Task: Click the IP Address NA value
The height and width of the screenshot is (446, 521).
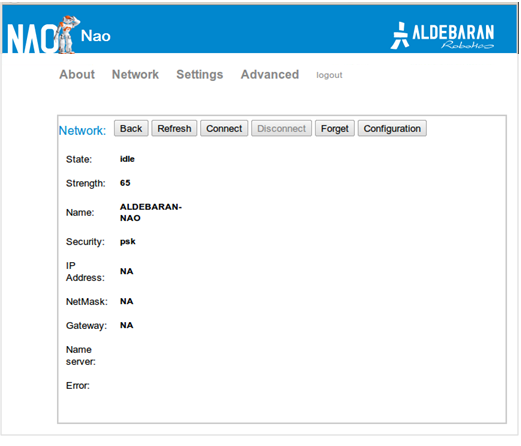Action: tap(127, 271)
